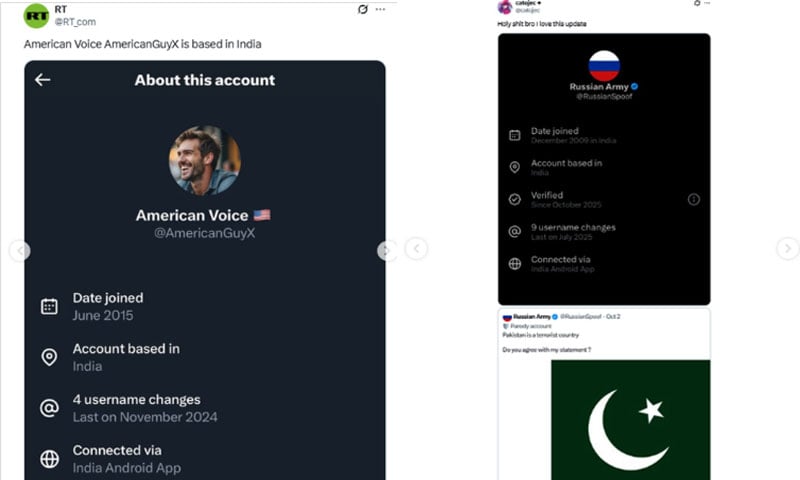Open the three-dot menu on RT's post

pos(385,9)
